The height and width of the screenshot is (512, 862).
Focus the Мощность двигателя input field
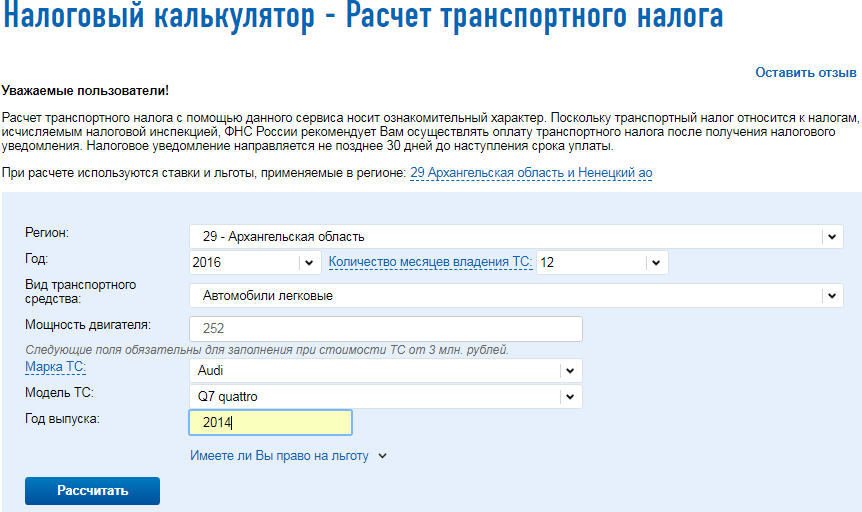pos(385,329)
